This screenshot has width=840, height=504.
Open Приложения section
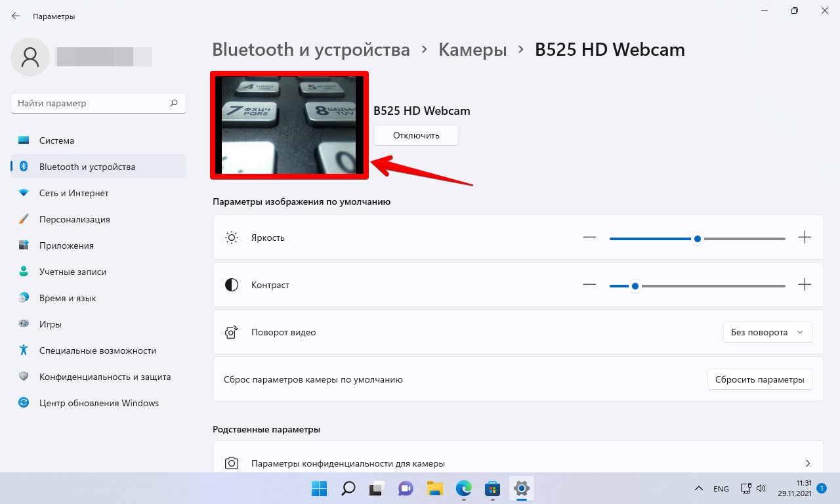coord(98,245)
